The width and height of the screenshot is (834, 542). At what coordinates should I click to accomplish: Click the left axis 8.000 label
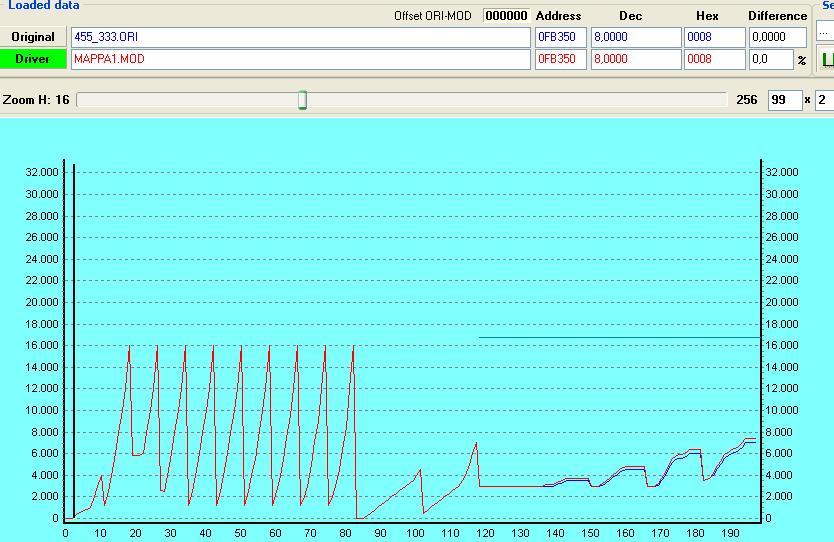[x=45, y=432]
